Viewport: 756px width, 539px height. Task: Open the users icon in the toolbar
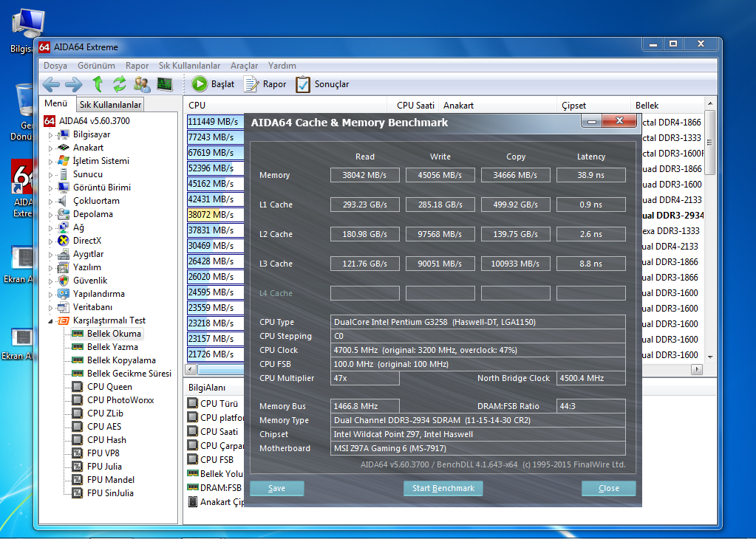click(142, 84)
